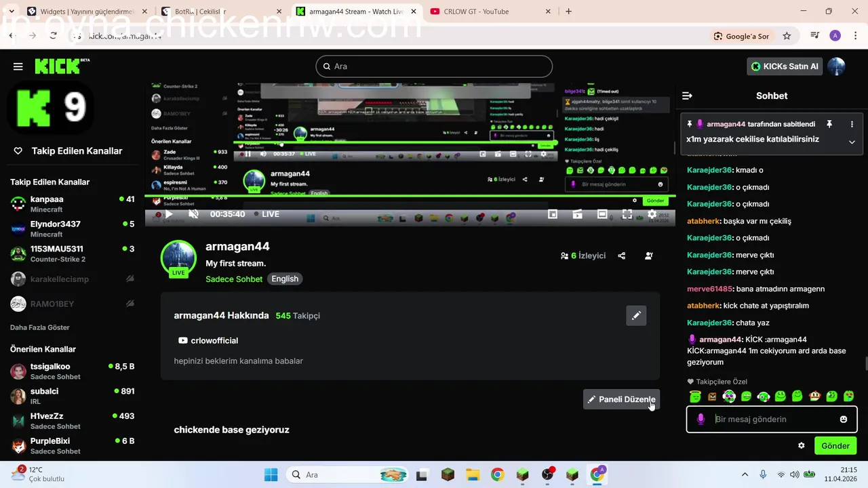868x488 pixels.
Task: Unpin the pinned chat message
Action: point(829,124)
